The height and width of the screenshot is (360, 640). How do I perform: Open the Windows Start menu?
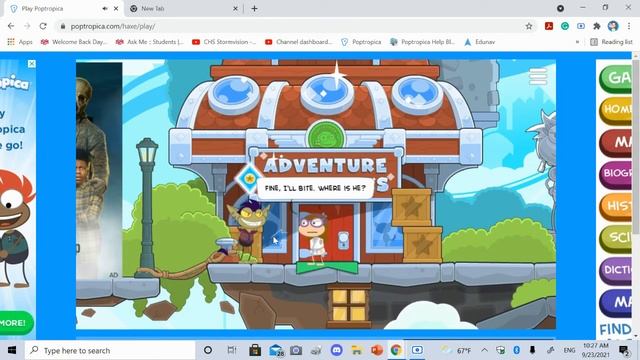coord(12,350)
